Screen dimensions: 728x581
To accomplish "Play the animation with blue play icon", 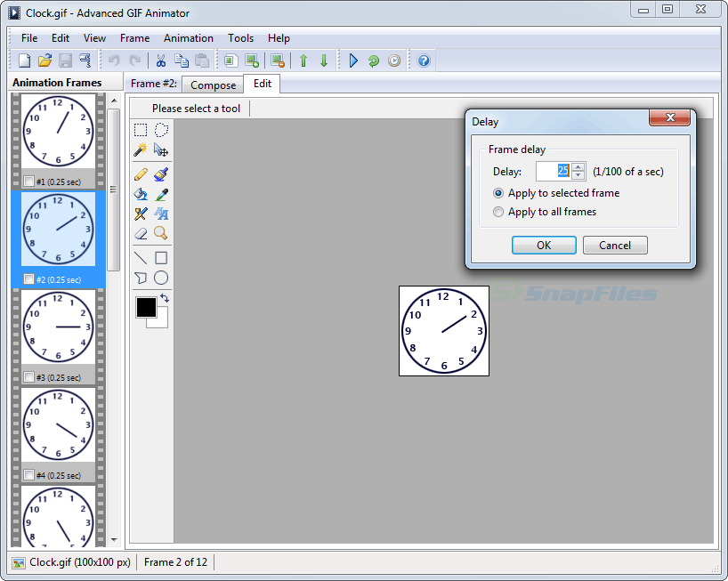I will click(x=353, y=61).
